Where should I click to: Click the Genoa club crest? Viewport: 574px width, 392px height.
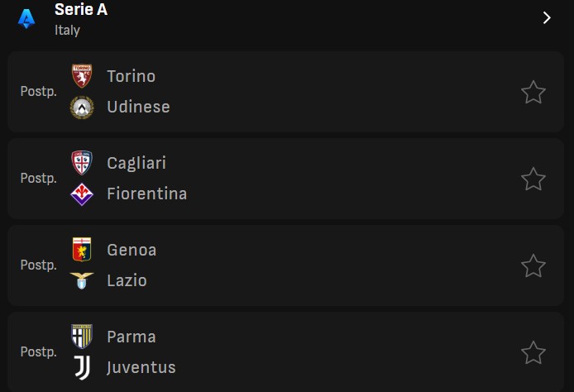pos(82,249)
